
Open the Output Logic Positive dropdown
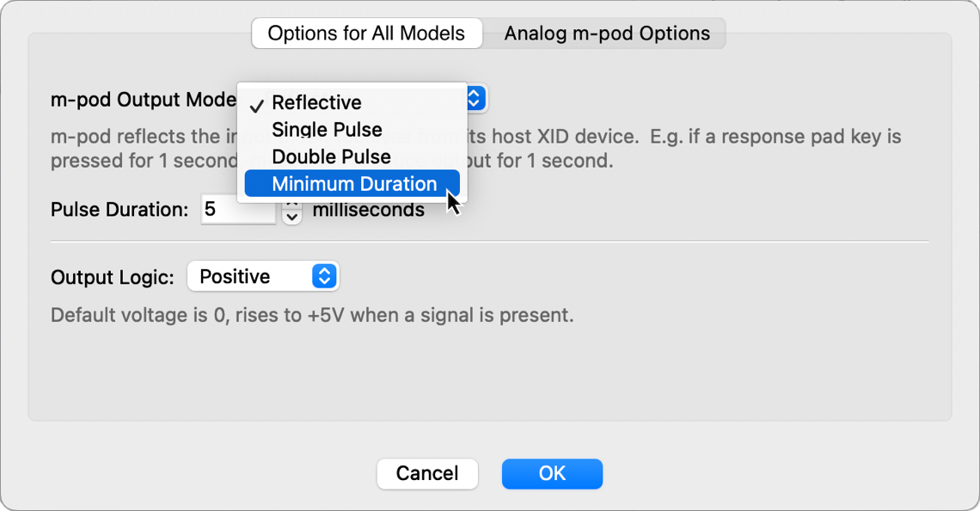coord(261,276)
